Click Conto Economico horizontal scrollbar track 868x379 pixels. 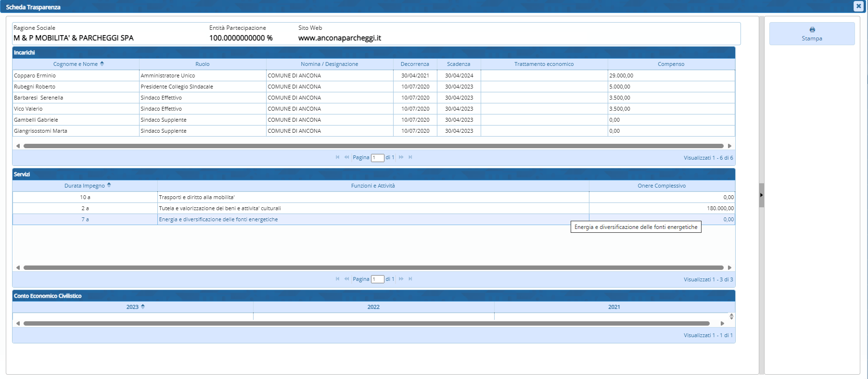point(366,323)
